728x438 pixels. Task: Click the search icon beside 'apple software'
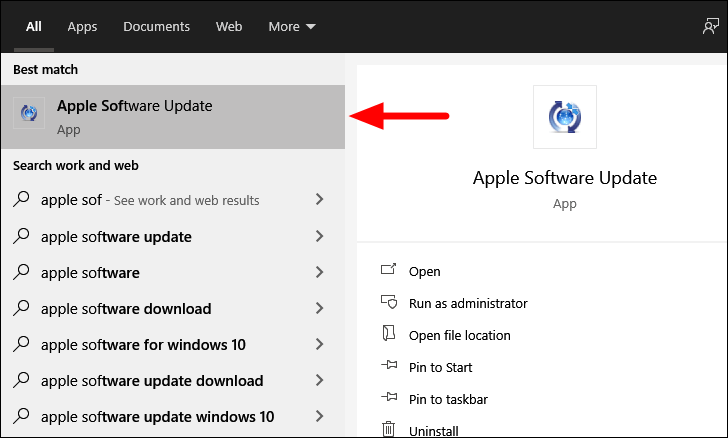coord(21,272)
